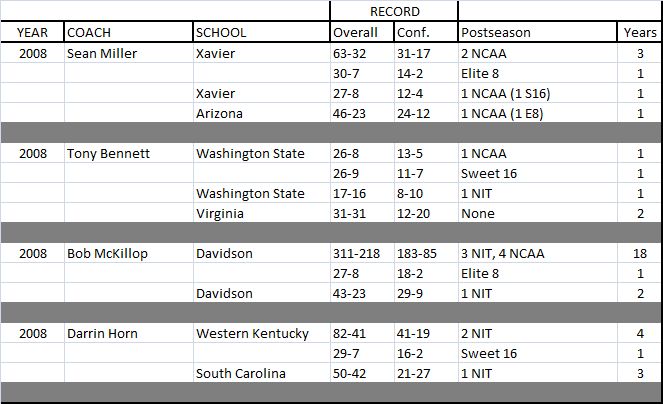Select the 12-20 conference record cell
The image size is (663, 404).
[x=426, y=213]
